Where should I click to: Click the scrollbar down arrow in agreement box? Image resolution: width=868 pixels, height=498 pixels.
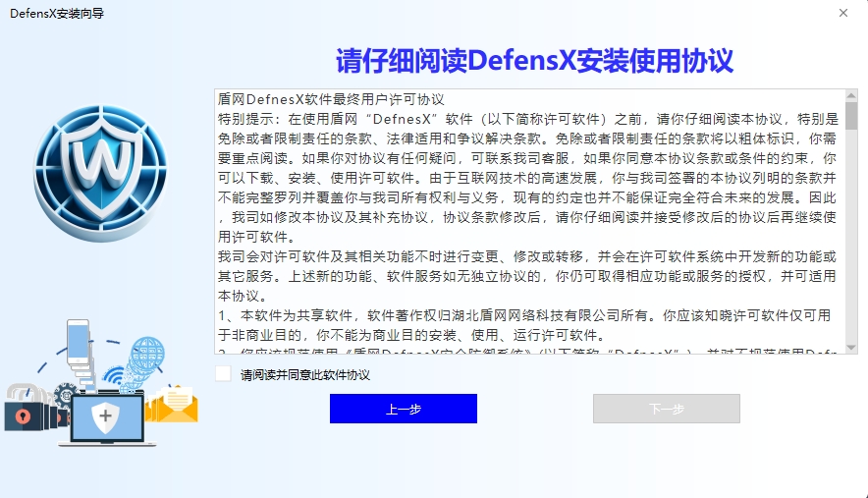851,348
